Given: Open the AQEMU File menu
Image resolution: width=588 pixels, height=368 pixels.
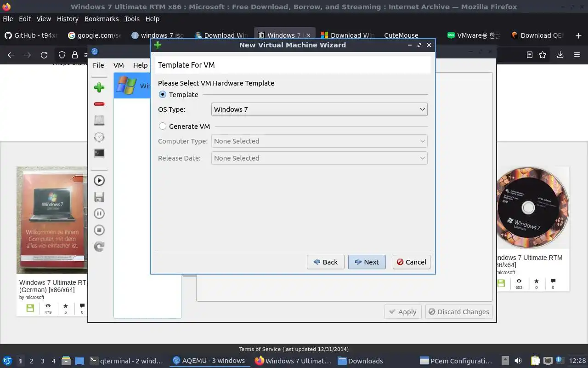Looking at the screenshot, I should [98, 65].
